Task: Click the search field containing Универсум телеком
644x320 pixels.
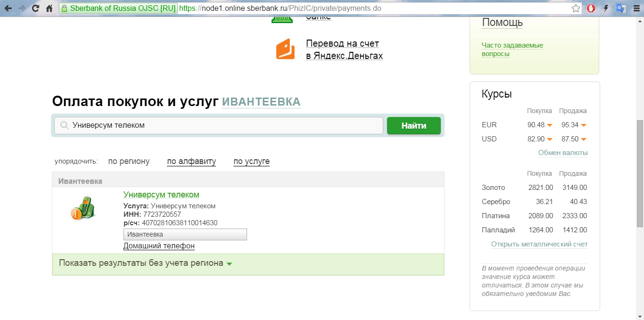Action: tap(219, 125)
